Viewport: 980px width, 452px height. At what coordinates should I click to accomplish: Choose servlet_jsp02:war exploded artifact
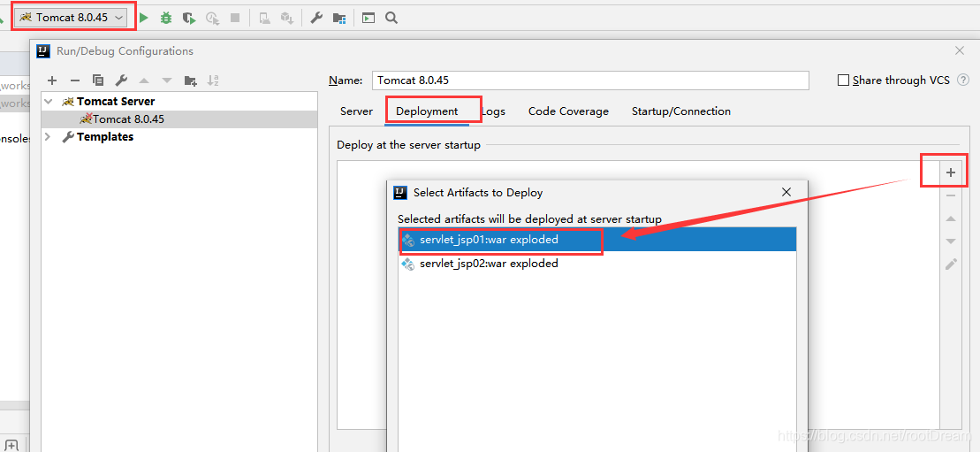(x=596, y=264)
